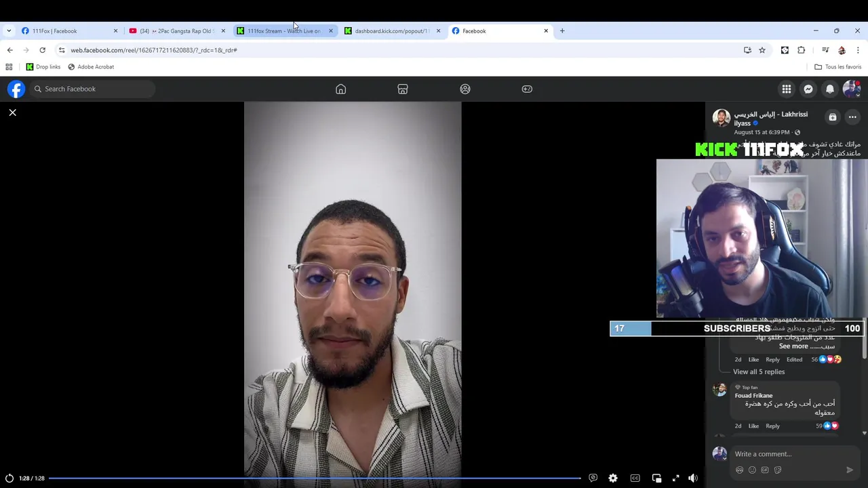Toggle closed captions CC
This screenshot has width=868, height=488.
pos(635,478)
